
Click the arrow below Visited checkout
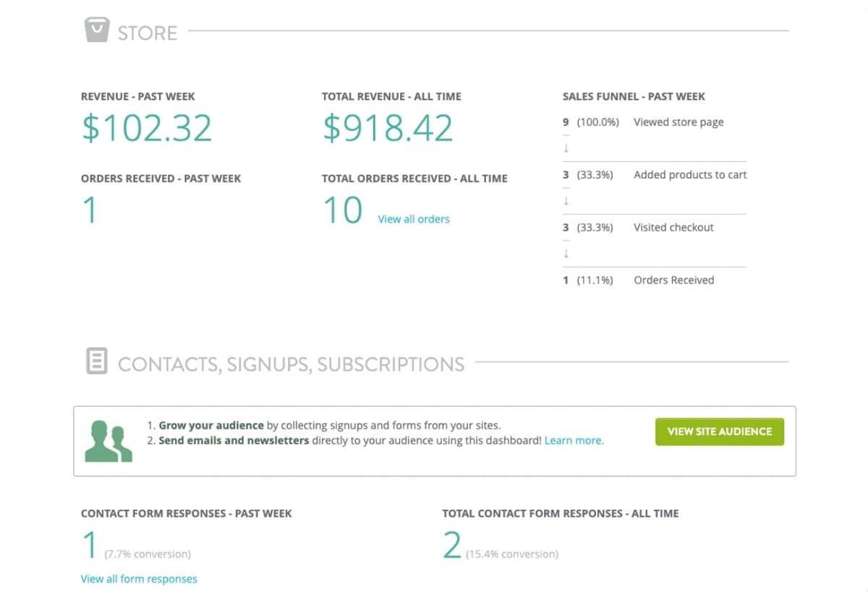coord(566,253)
